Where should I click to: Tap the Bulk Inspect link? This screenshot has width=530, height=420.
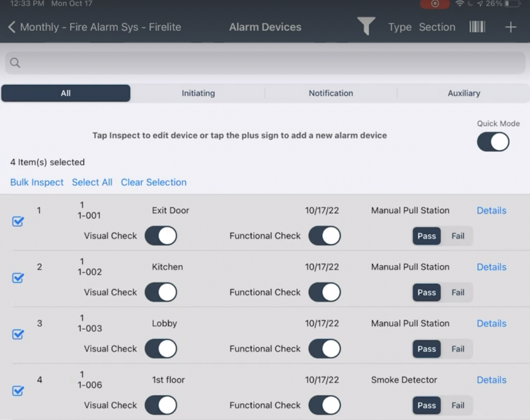click(x=37, y=182)
